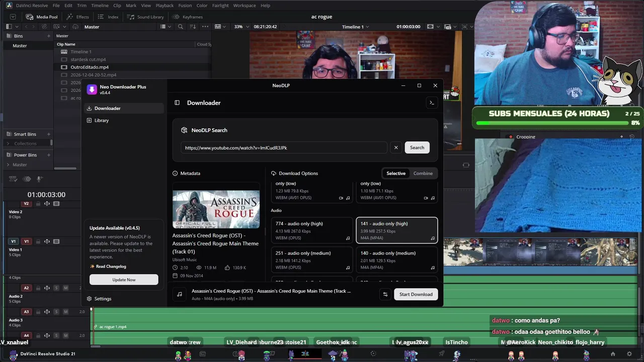The image size is (644, 362).
Task: Open the Resolve panel layout dropdown
Action: pos(16,27)
